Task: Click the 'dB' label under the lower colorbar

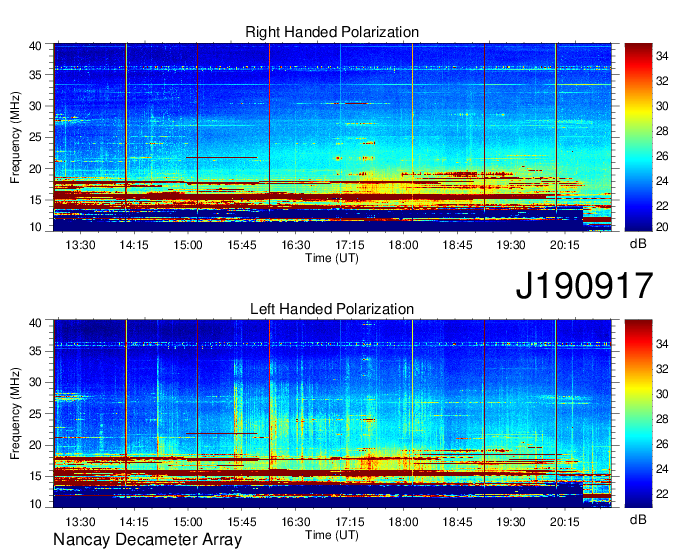Action: (638, 520)
